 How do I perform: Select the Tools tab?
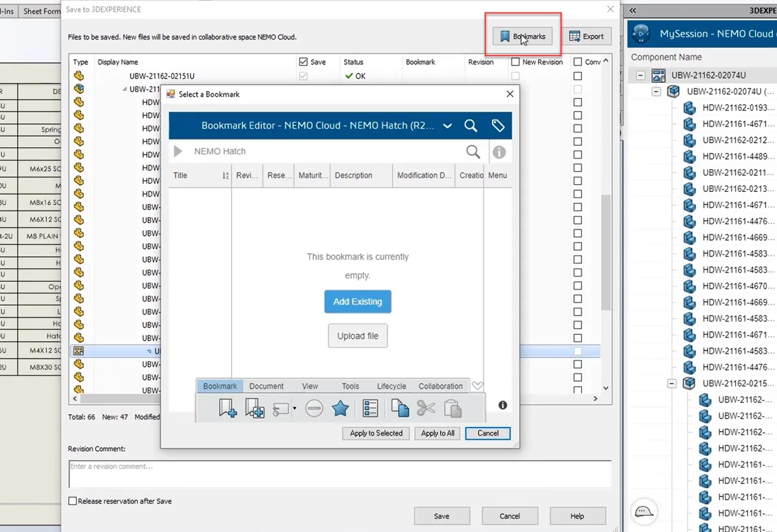coord(351,386)
